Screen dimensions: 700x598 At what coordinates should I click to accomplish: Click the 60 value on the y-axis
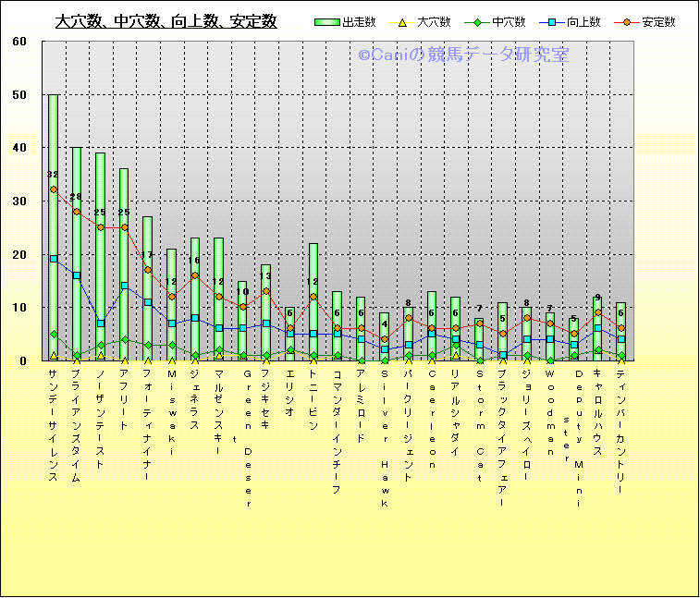pos(21,42)
